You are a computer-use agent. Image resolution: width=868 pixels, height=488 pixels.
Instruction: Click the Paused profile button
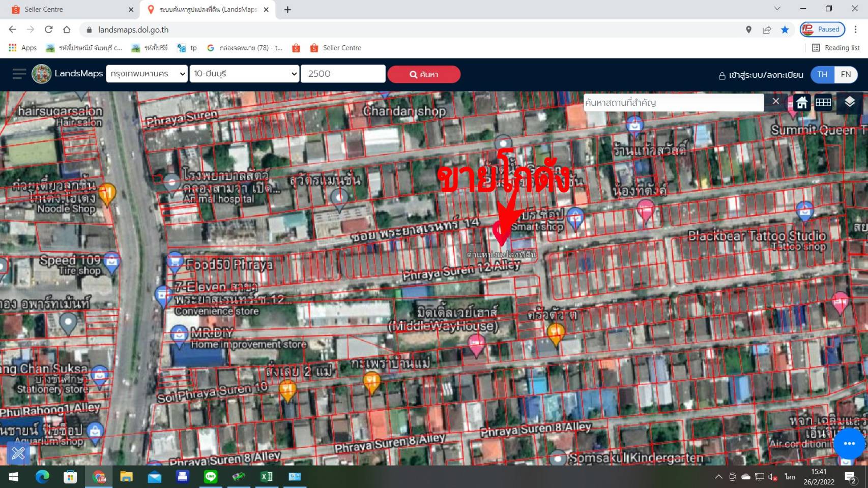pyautogui.click(x=822, y=29)
